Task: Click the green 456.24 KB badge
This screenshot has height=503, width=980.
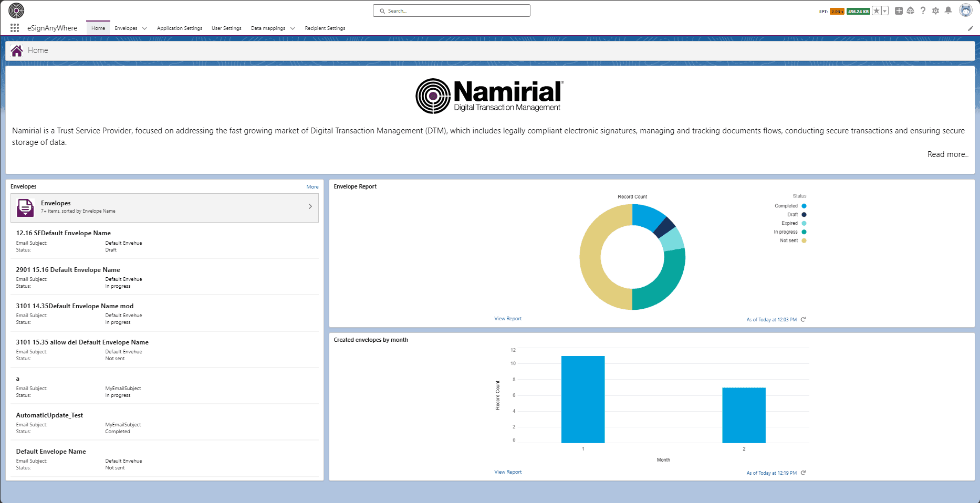Action: point(858,11)
